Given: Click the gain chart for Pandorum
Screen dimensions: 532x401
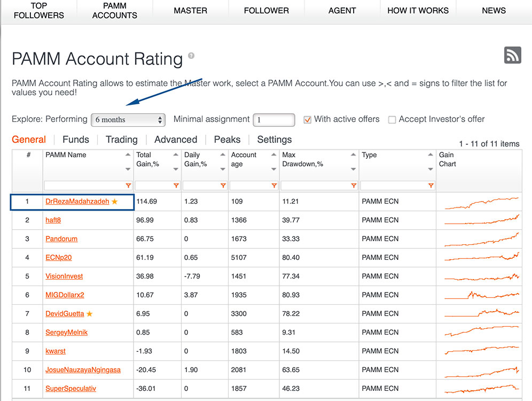Looking at the screenshot, I should point(481,239).
